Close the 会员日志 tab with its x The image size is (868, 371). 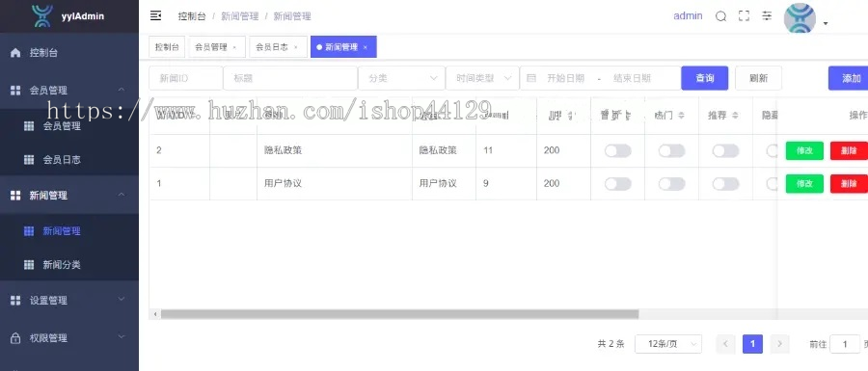[296, 47]
